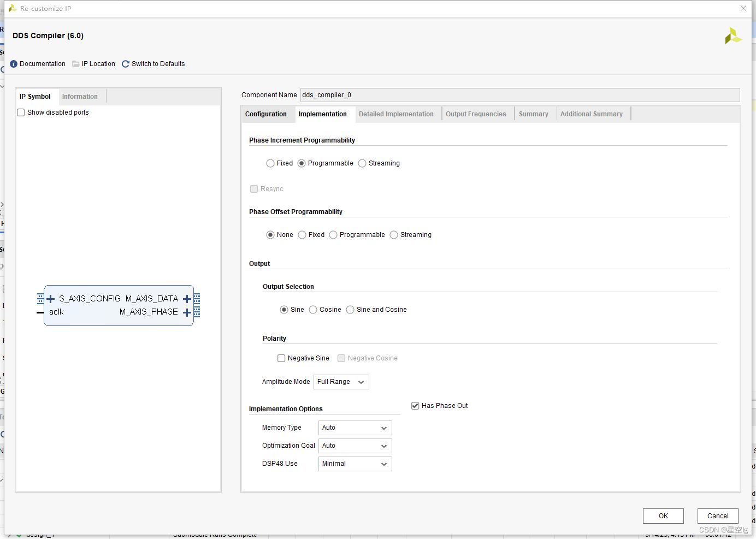
Task: Enable Show disabled ports checkbox
Action: pyautogui.click(x=21, y=112)
